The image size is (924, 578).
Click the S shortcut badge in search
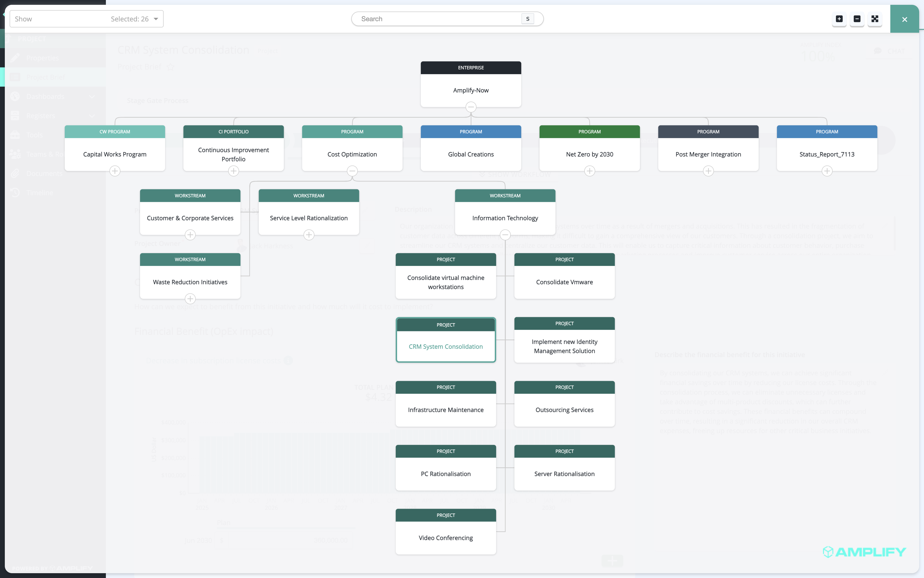click(x=527, y=19)
